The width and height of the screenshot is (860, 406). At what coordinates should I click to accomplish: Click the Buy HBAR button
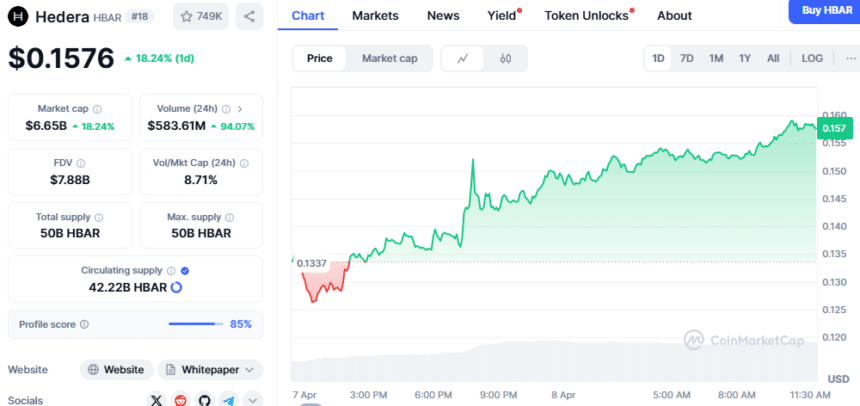point(824,9)
